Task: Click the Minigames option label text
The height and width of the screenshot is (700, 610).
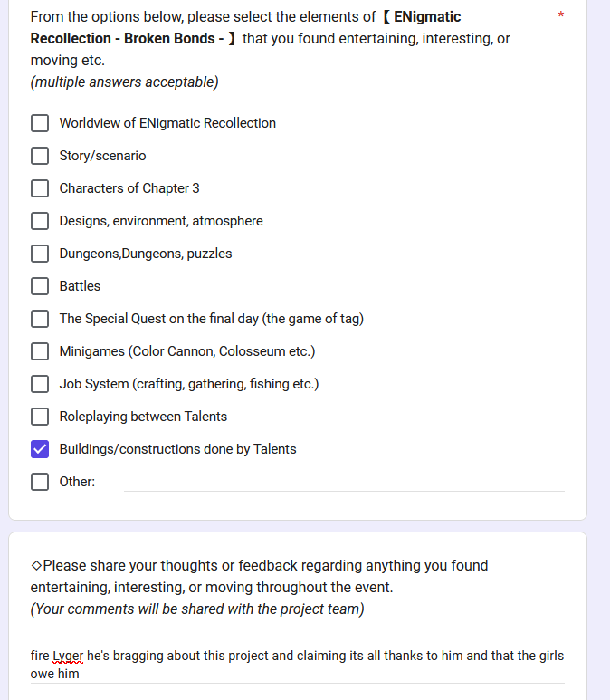Action: [187, 351]
